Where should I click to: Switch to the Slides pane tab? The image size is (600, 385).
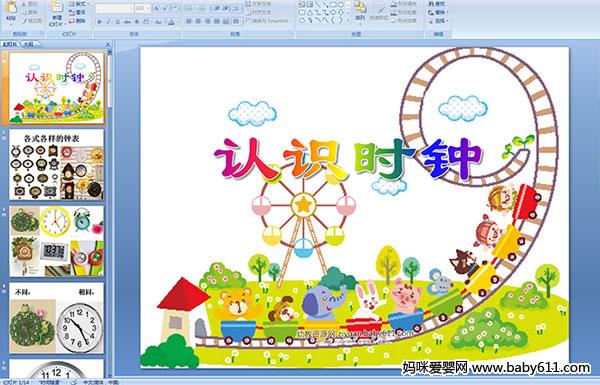(x=10, y=44)
